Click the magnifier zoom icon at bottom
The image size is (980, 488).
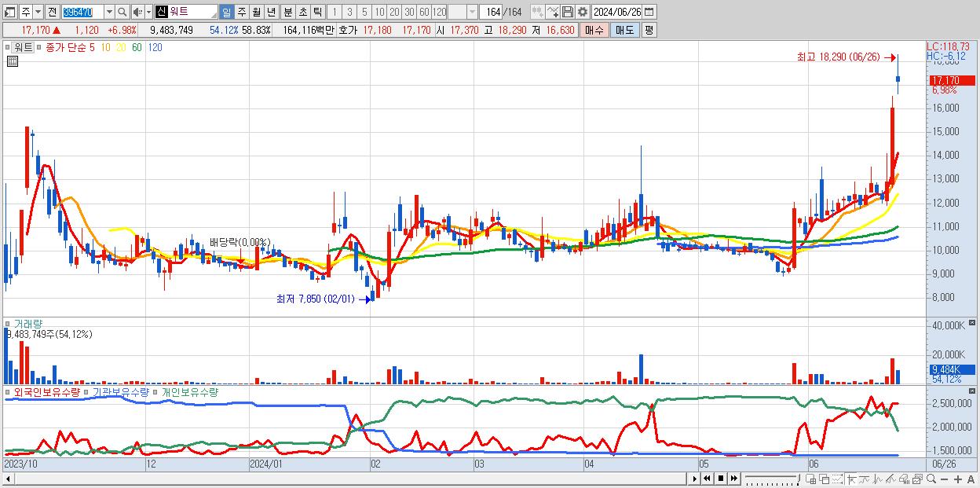pyautogui.click(x=931, y=478)
